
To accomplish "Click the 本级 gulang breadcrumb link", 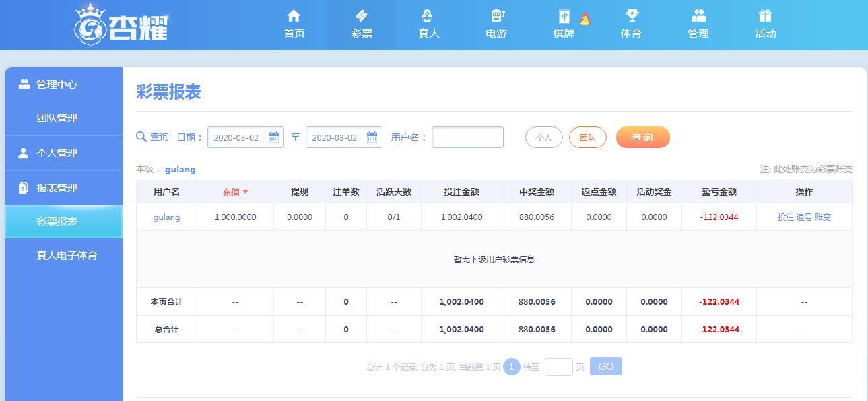I will click(180, 169).
